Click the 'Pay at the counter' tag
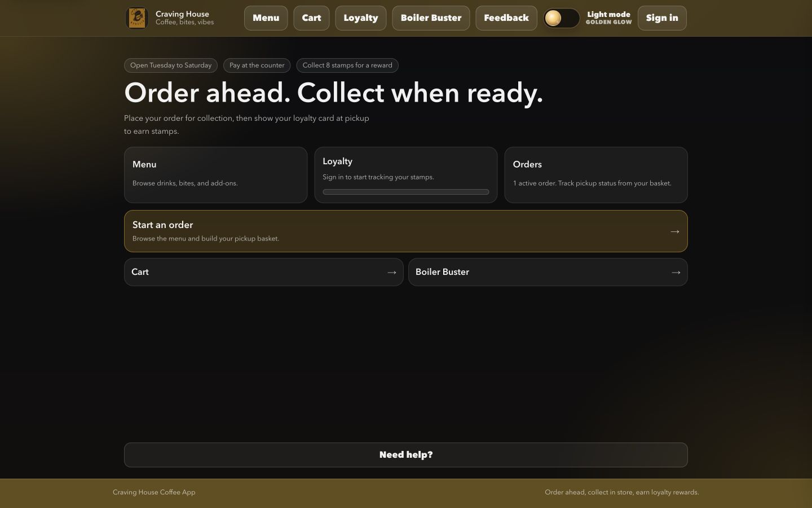The height and width of the screenshot is (508, 812). point(257,65)
